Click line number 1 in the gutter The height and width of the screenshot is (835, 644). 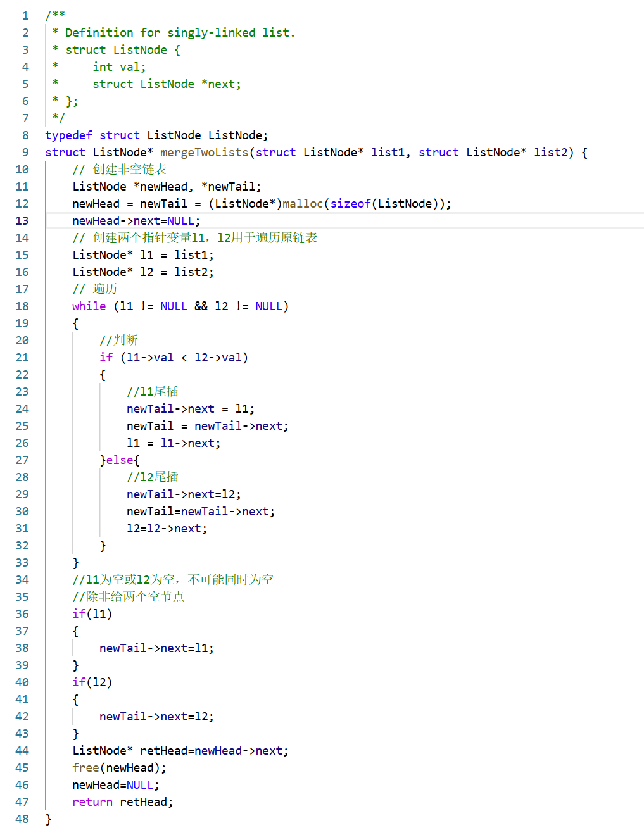(25, 15)
